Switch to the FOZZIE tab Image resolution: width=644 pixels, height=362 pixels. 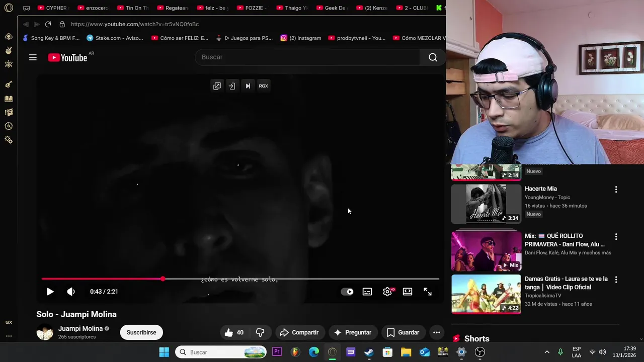click(252, 8)
